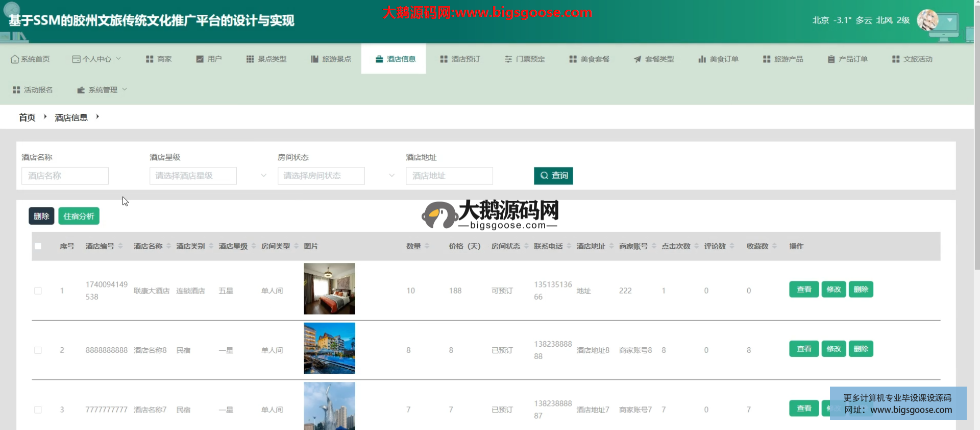
Task: Select the checkbox for row 2 酒店名称8
Action: pyautogui.click(x=38, y=350)
